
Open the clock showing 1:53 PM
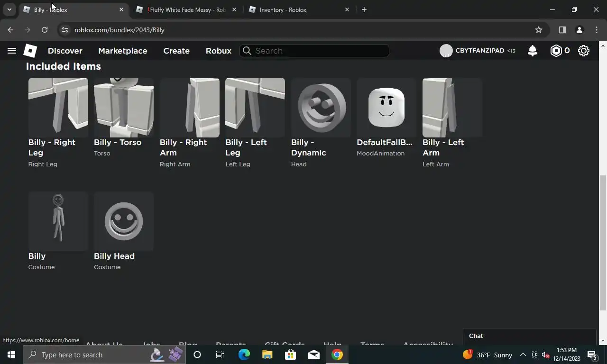(567, 355)
